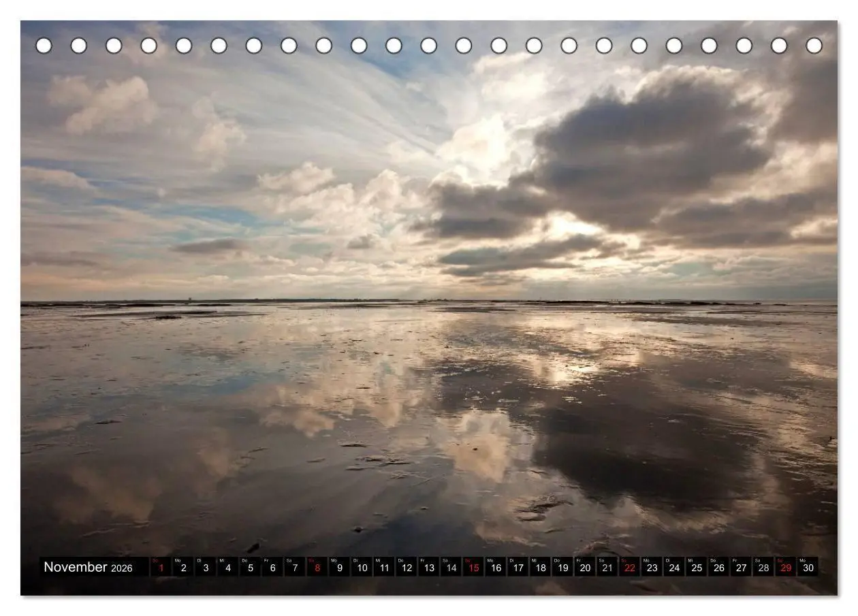858x616 pixels.
Task: Select Friday date 13
Action: click(429, 567)
